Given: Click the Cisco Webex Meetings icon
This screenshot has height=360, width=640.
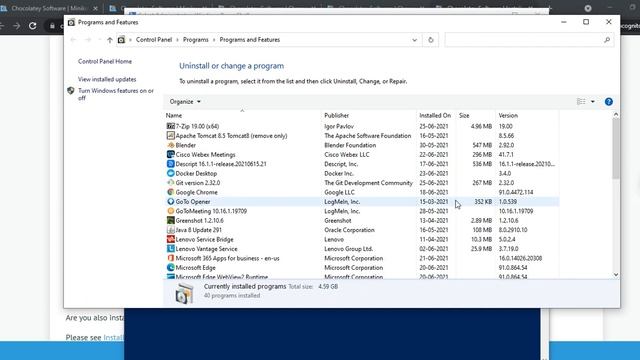Looking at the screenshot, I should coord(171,154).
